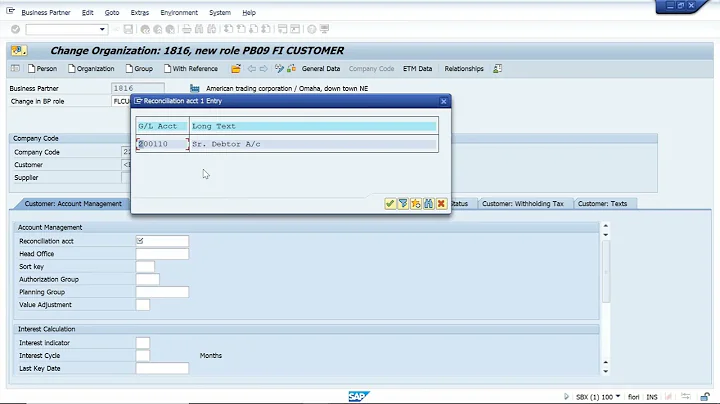This screenshot has height=404, width=720.
Task: Create a new Group business partner
Action: pyautogui.click(x=139, y=68)
